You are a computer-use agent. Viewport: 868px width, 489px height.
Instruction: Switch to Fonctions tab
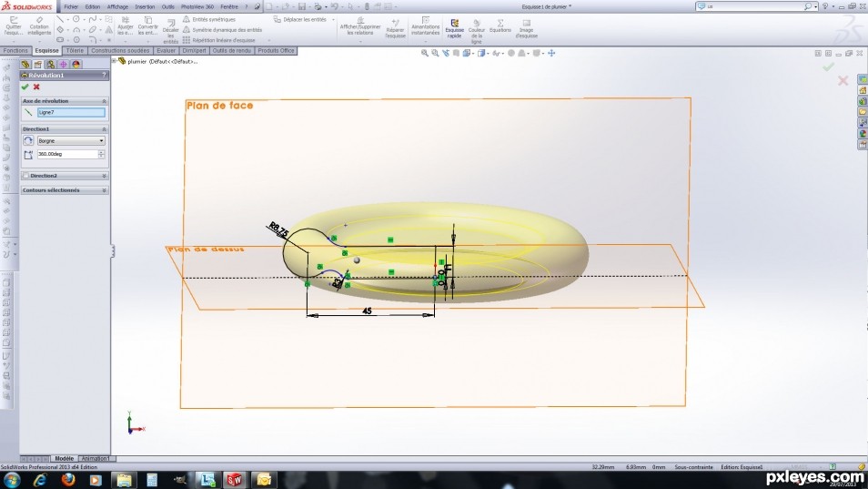pyautogui.click(x=15, y=50)
